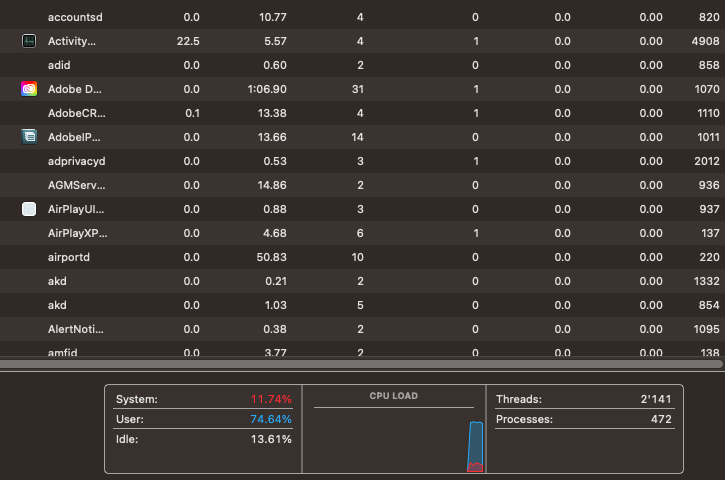Screen dimensions: 725x480
Task: Click PID 2012 for adprivacyd
Action: tap(707, 161)
